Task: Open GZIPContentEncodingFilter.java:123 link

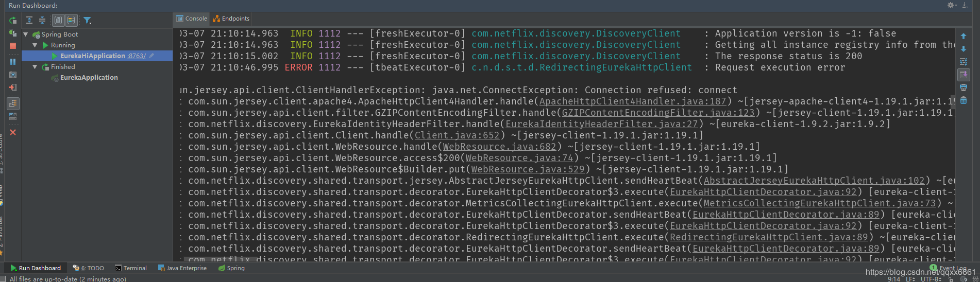Action: [658, 113]
